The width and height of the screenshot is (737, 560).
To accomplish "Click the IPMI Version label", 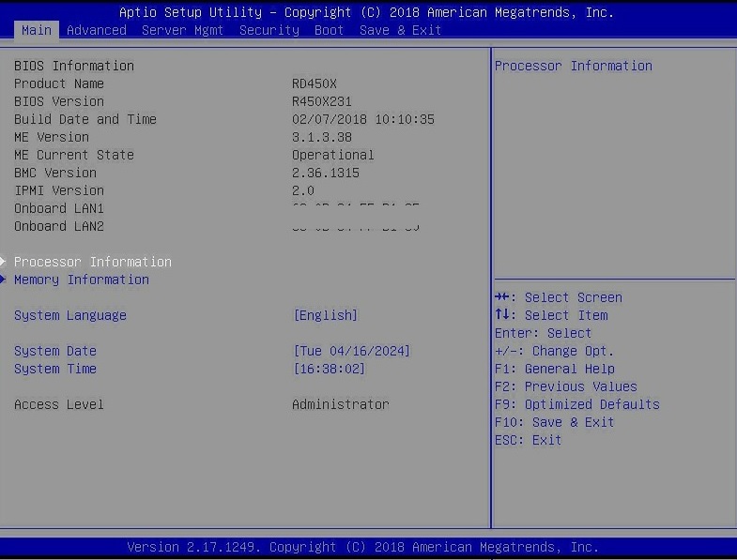I will (x=59, y=190).
